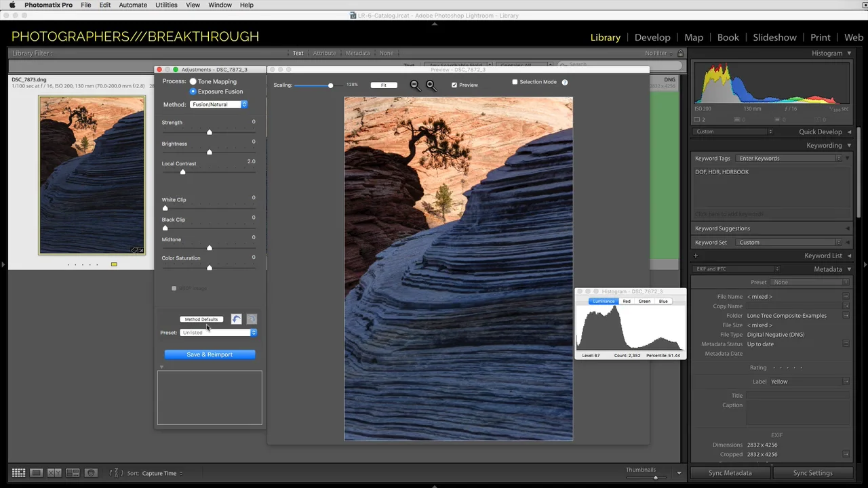Screen dimensions: 868x488
Task: Click Save & Reimport button
Action: (210, 354)
